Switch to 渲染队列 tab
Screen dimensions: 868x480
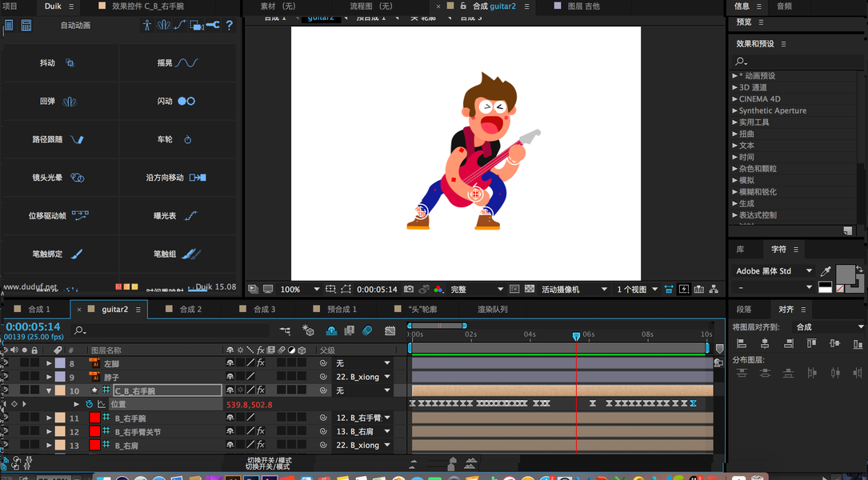click(493, 309)
